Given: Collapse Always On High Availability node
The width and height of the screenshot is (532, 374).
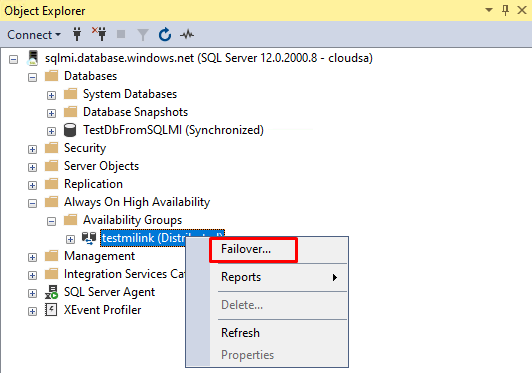Looking at the screenshot, I should point(32,204).
